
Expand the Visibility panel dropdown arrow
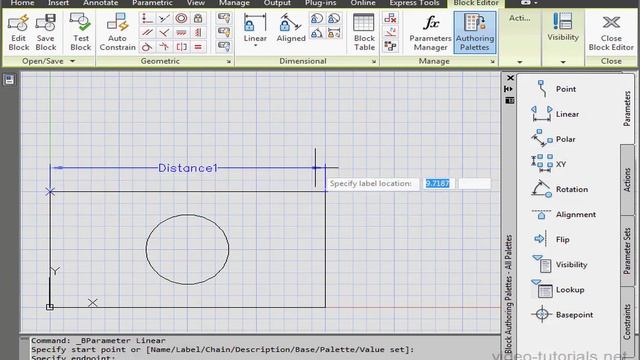click(563, 62)
